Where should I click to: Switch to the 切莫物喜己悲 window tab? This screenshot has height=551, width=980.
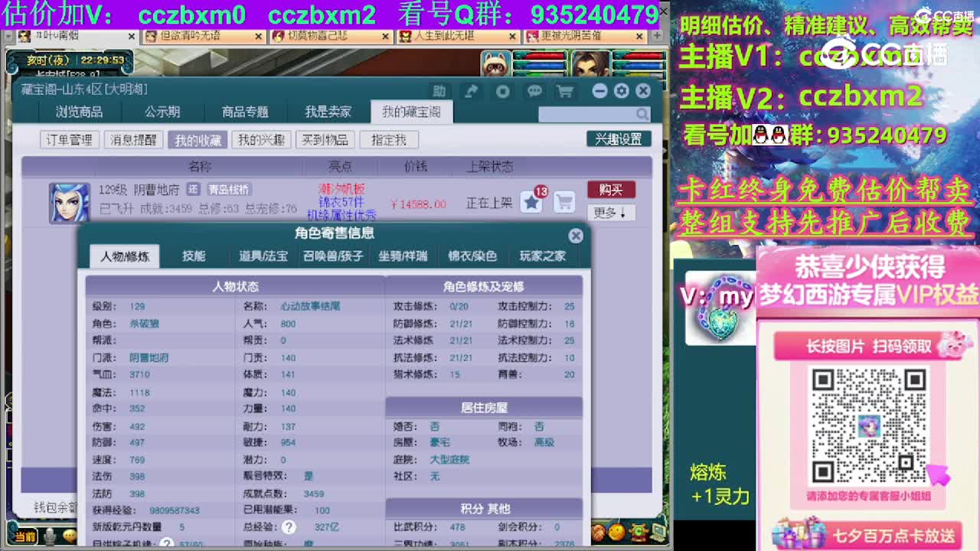tap(332, 36)
